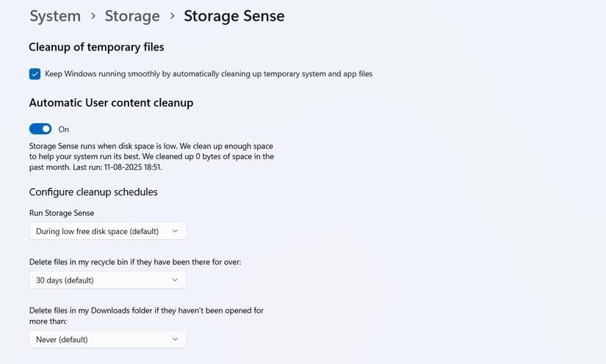Screen dimensions: 606x364
Task: Click the "Automatic User content cleanup" heading
Action: pyautogui.click(x=111, y=103)
